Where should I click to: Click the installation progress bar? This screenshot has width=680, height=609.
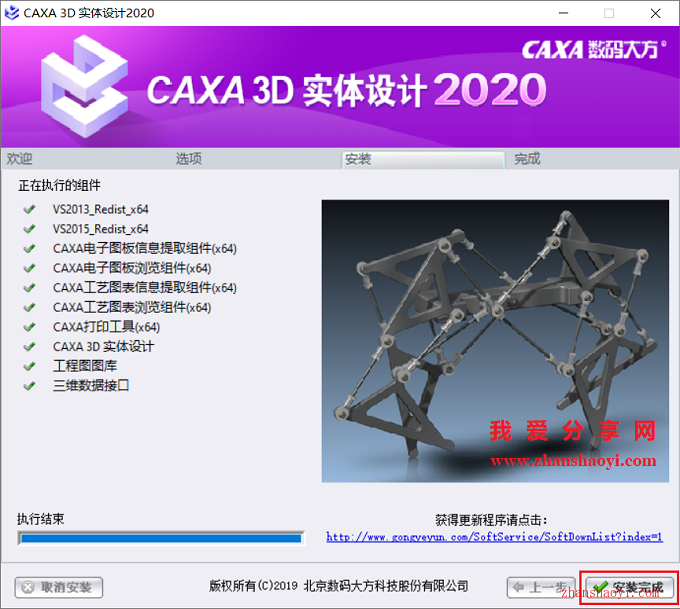point(161,538)
